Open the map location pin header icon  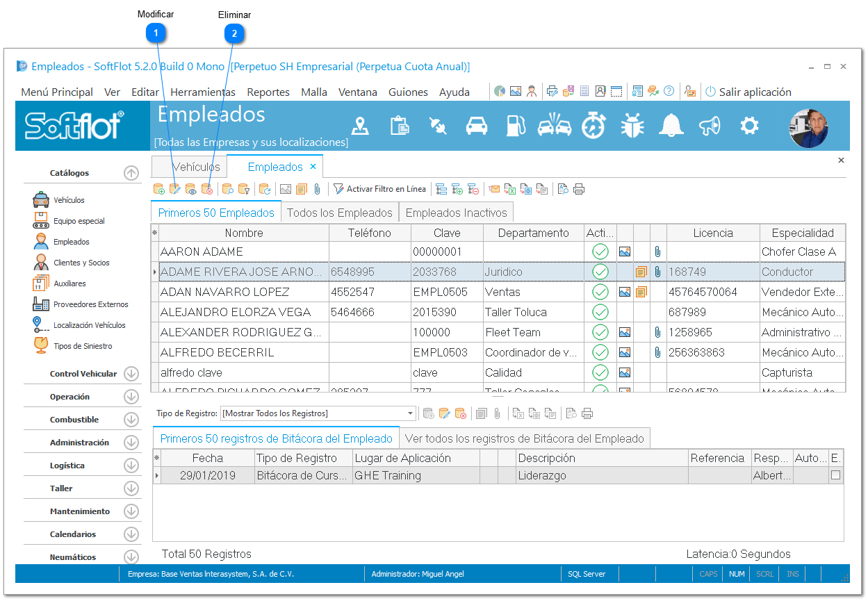(360, 126)
